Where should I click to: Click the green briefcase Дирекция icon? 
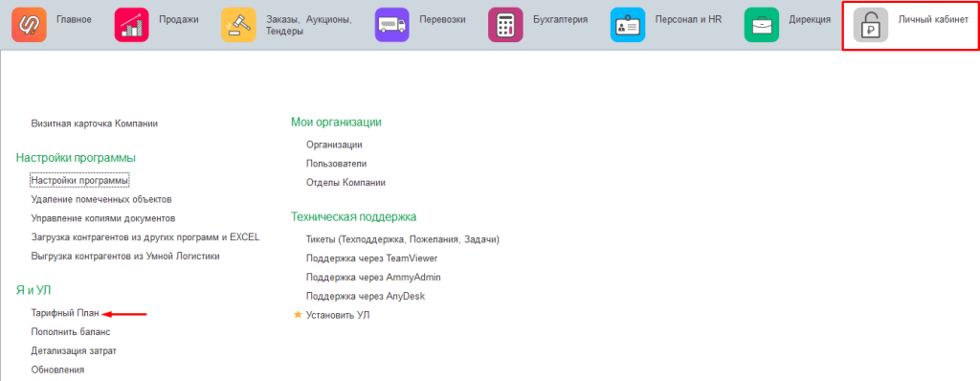tap(761, 25)
